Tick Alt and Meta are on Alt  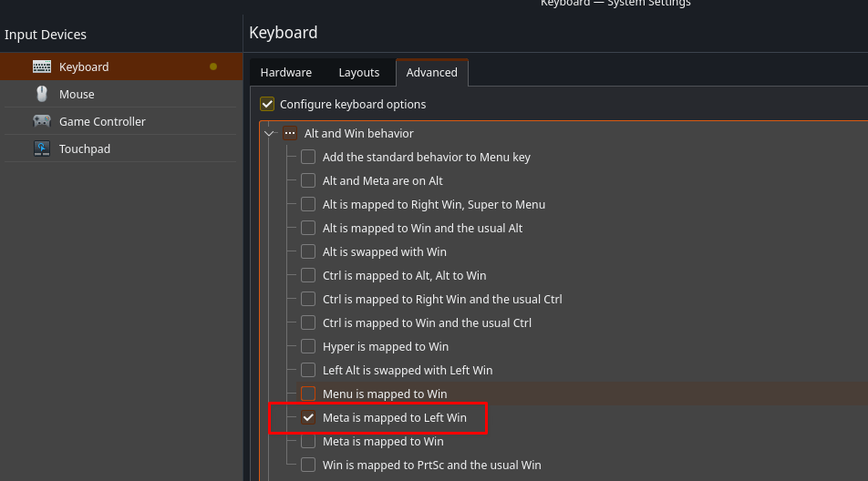pyautogui.click(x=308, y=180)
